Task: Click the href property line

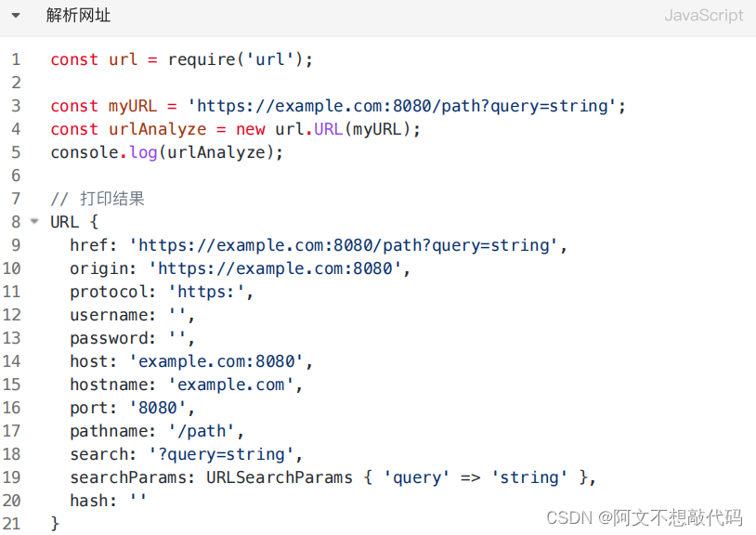Action: [x=319, y=245]
